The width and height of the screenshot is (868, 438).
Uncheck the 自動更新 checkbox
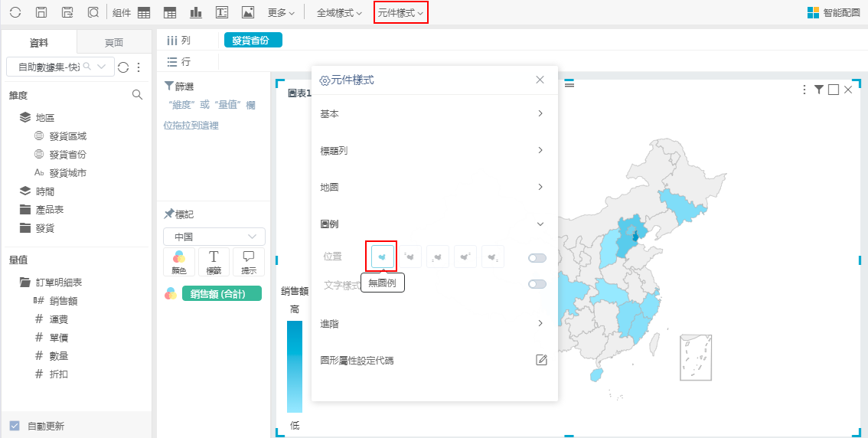tap(15, 426)
